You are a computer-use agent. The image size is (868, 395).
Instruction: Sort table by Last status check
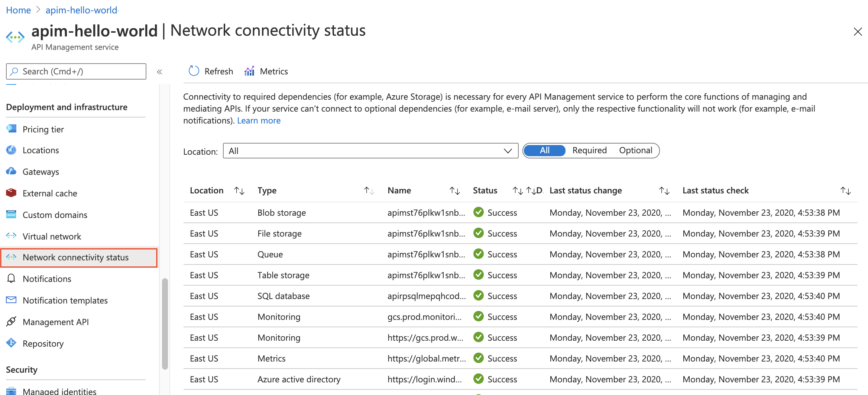point(845,190)
